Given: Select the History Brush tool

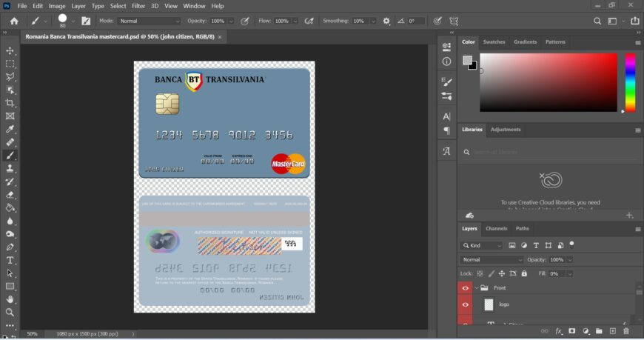Looking at the screenshot, I should click(x=10, y=181).
